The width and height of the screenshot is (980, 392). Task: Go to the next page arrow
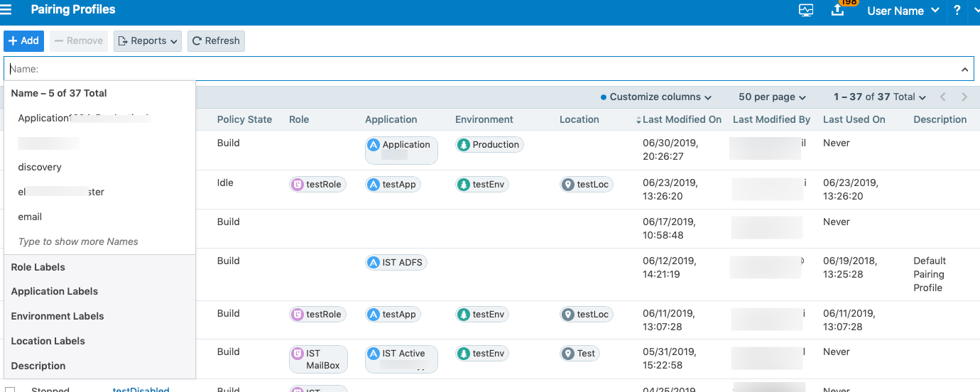tap(964, 97)
